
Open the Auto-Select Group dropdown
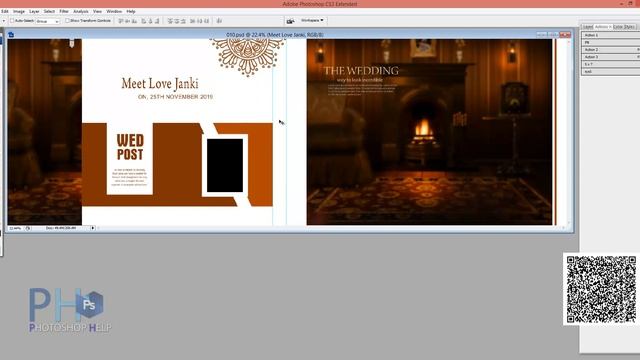tap(48, 21)
